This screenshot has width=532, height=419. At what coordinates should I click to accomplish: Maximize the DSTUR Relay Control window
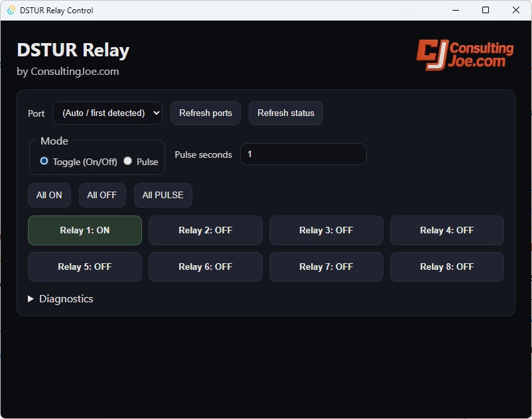[x=486, y=10]
